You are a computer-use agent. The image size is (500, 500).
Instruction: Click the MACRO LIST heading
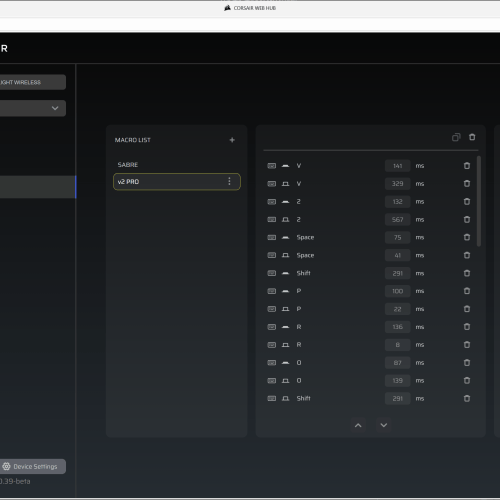point(133,140)
